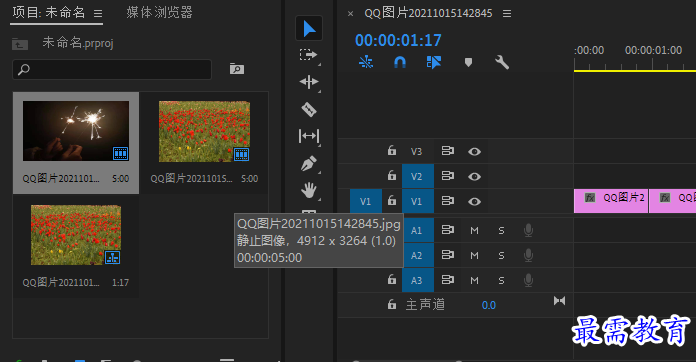Hide track V3 output with eye

point(474,152)
